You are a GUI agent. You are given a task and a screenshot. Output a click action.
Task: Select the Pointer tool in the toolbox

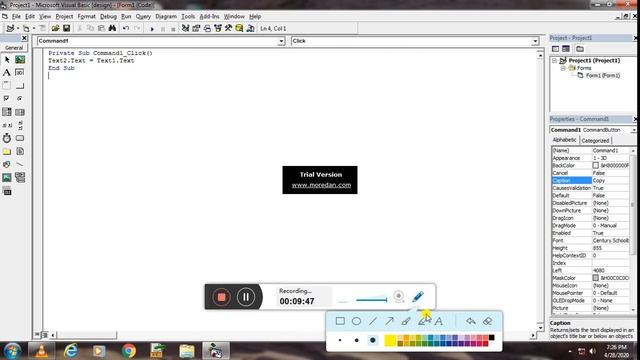[x=7, y=60]
